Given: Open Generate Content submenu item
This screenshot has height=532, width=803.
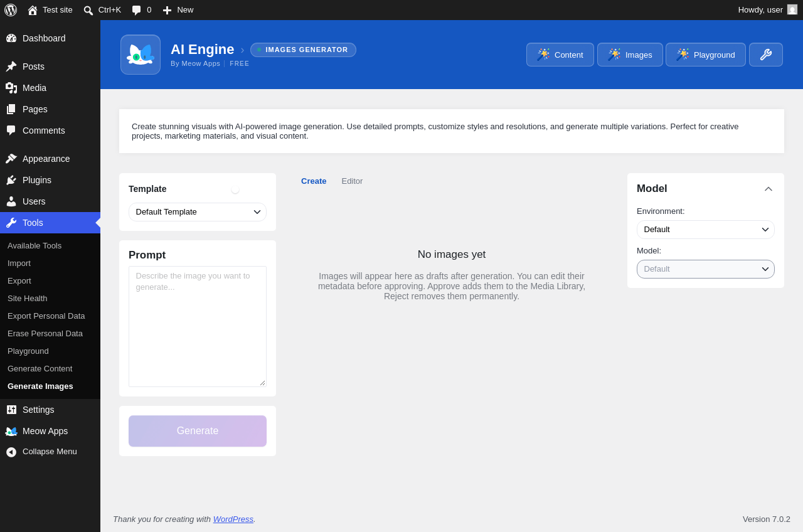Looking at the screenshot, I should (40, 369).
